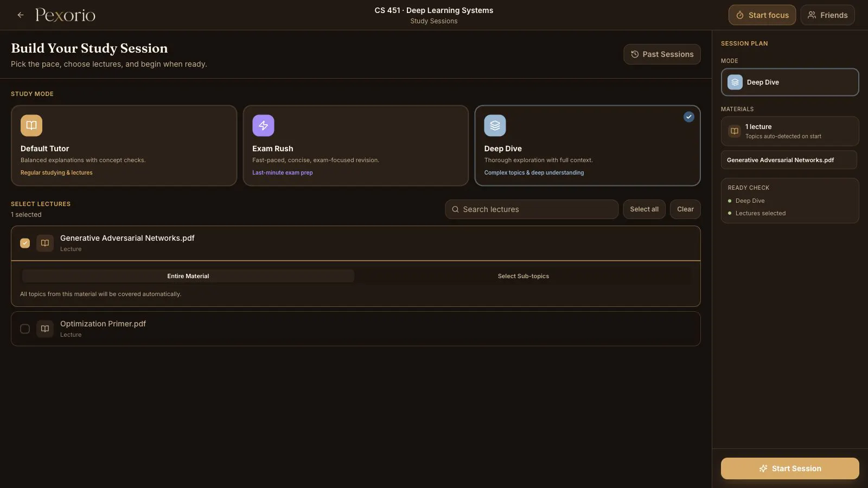Click the book icon of Optimization Primer.pdf
Image resolution: width=868 pixels, height=488 pixels.
pyautogui.click(x=45, y=329)
